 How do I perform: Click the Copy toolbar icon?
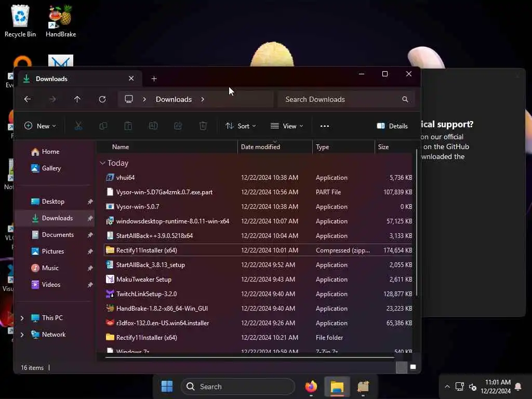pyautogui.click(x=103, y=126)
